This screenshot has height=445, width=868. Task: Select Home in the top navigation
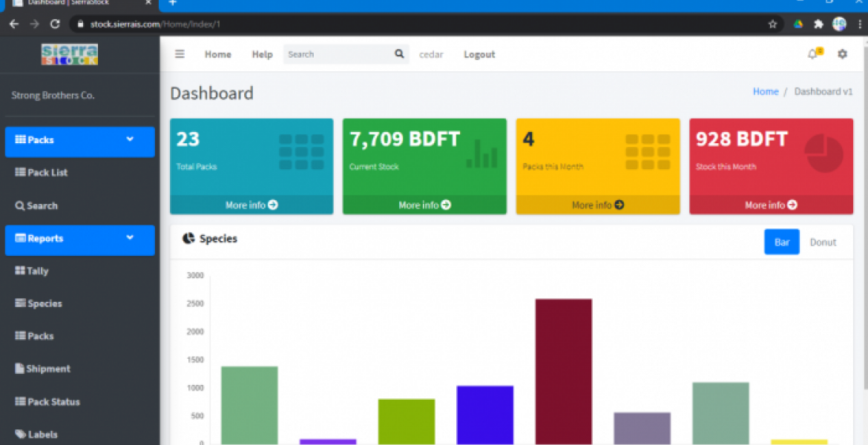pos(217,53)
